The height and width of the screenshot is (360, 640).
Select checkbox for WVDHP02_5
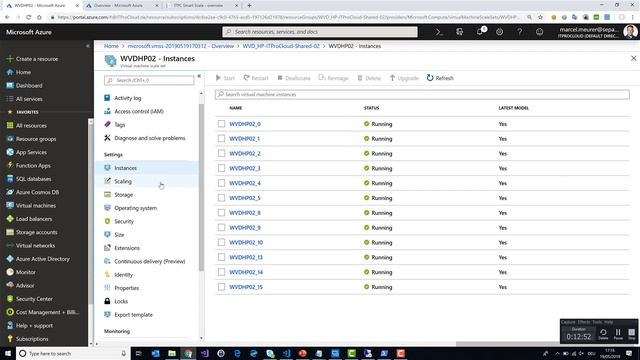[221, 198]
